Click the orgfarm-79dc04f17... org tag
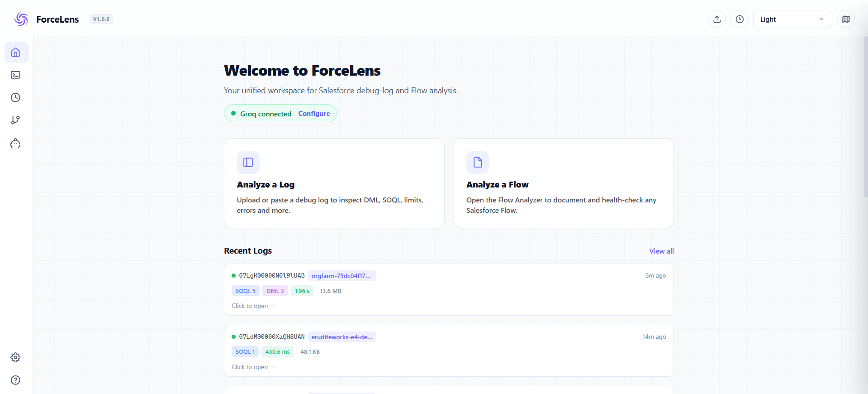The width and height of the screenshot is (868, 394). click(x=342, y=276)
